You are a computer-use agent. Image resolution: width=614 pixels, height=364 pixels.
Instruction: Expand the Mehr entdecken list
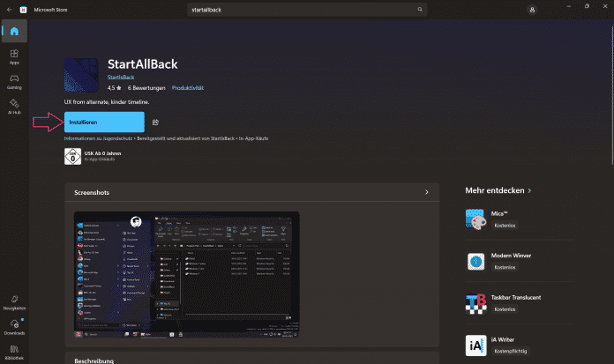point(529,189)
